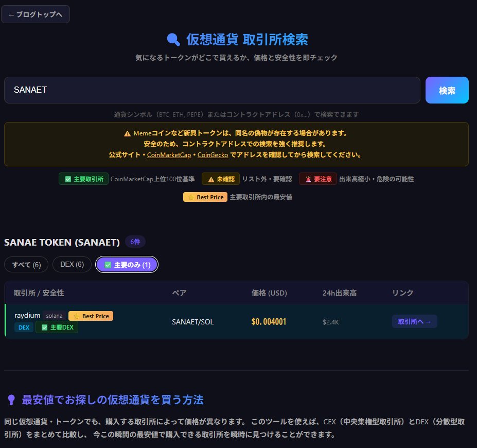Viewport: 477px width, 448px height.
Task: Click the 主要取引所 green legend badge
Action: pyautogui.click(x=84, y=179)
